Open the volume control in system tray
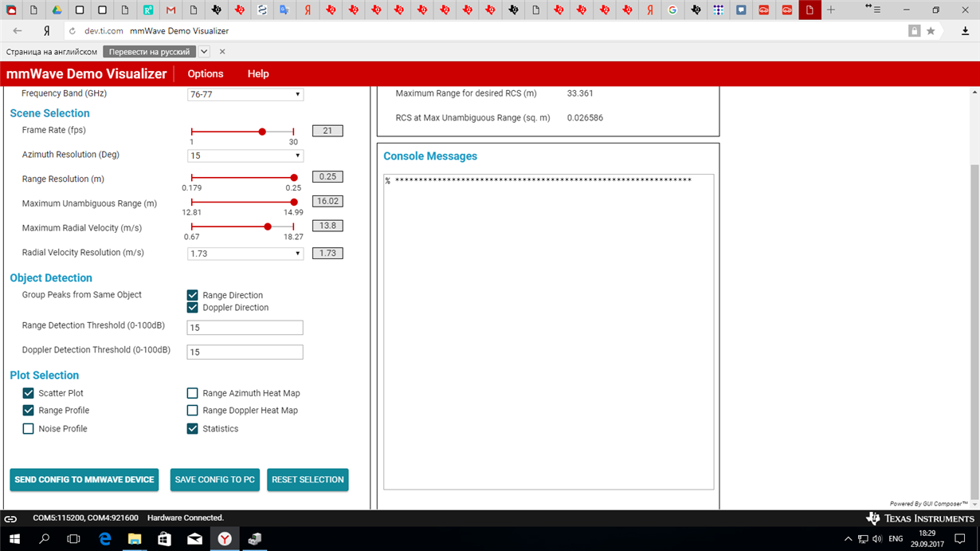 coord(877,539)
